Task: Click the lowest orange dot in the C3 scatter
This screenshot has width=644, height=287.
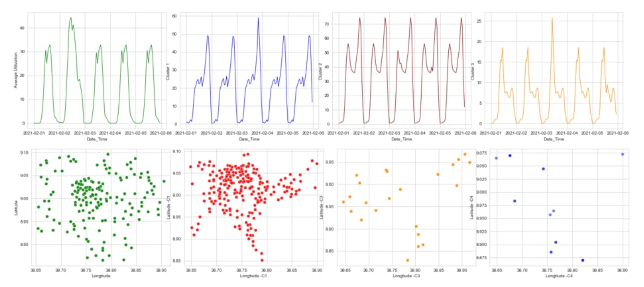Action: pyautogui.click(x=407, y=260)
